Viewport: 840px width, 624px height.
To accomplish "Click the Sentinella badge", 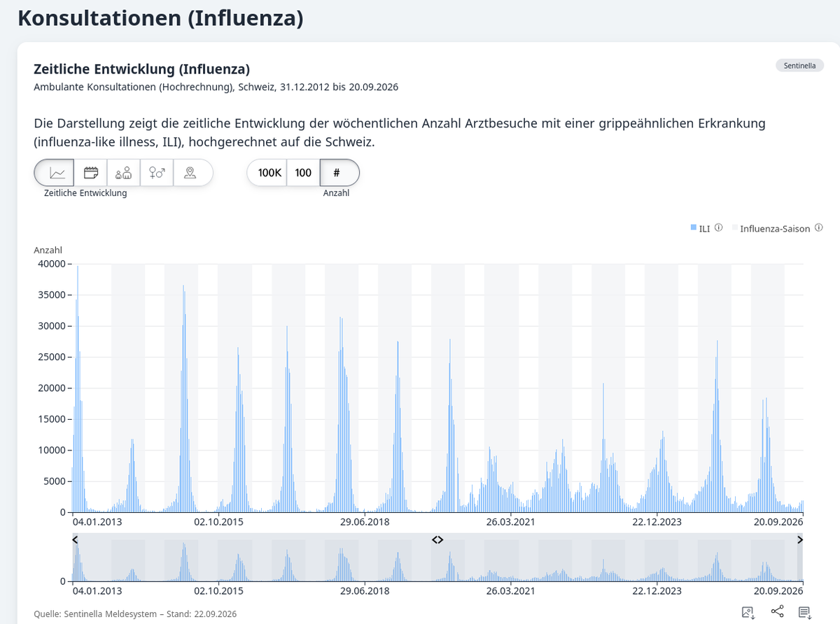I will click(799, 66).
